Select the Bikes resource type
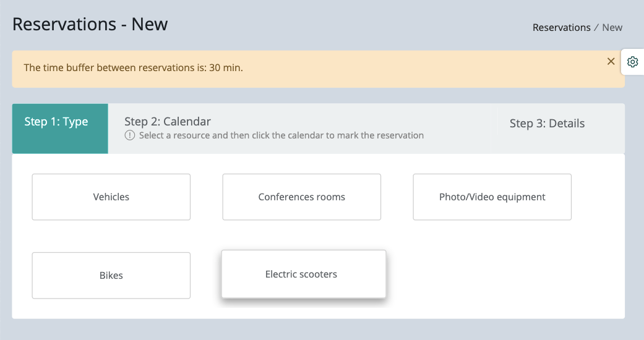 [x=111, y=275]
